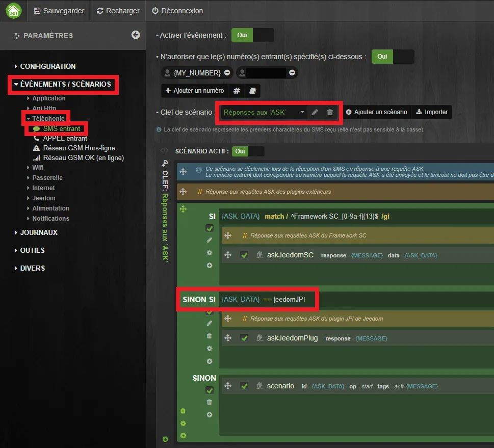Click move handle of askJeedomSC action

pyautogui.click(x=228, y=255)
